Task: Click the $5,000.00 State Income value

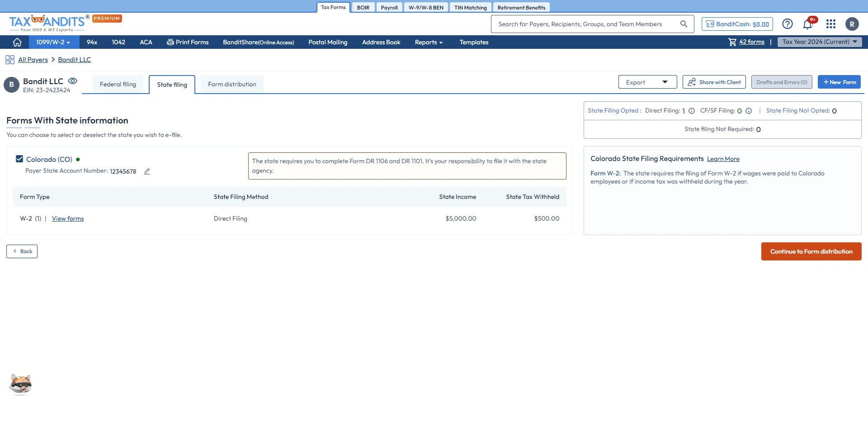Action: tap(461, 218)
